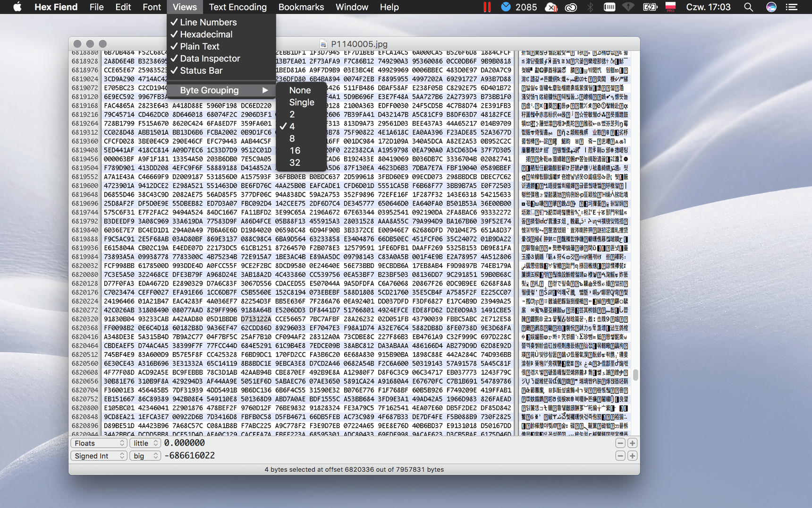Open the File menu
The width and height of the screenshot is (812, 508).
coord(96,7)
